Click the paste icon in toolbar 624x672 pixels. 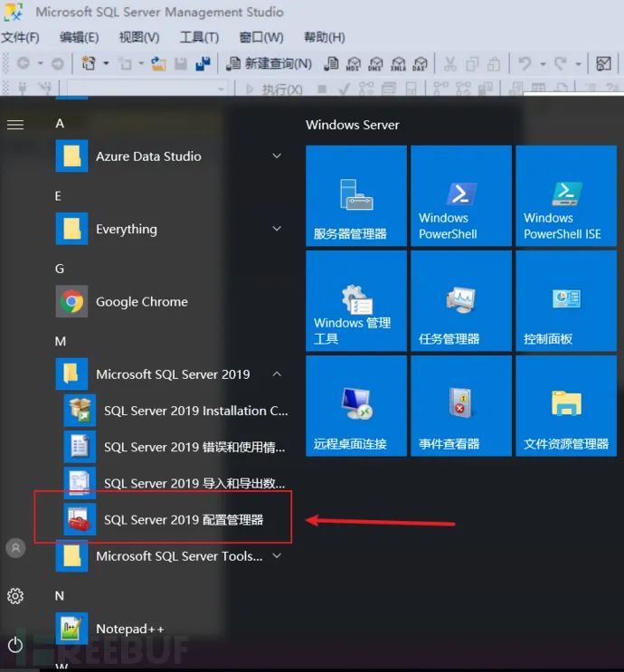tap(494, 63)
